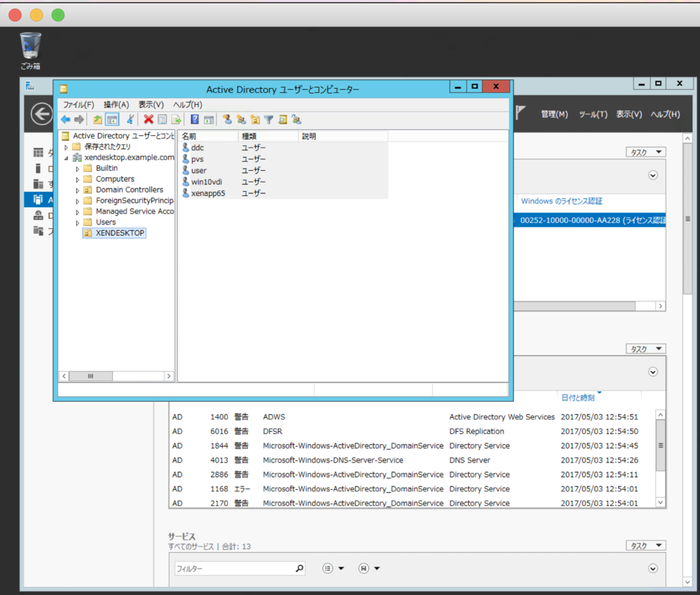The image size is (700, 595).
Task: Click the blue Help question mark icon
Action: click(195, 120)
